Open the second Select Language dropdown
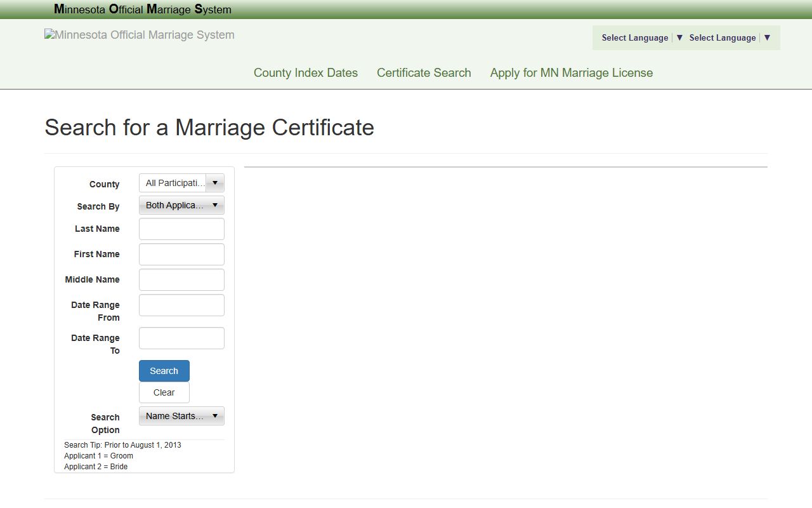Screen dimensions: 812x508 point(730,37)
